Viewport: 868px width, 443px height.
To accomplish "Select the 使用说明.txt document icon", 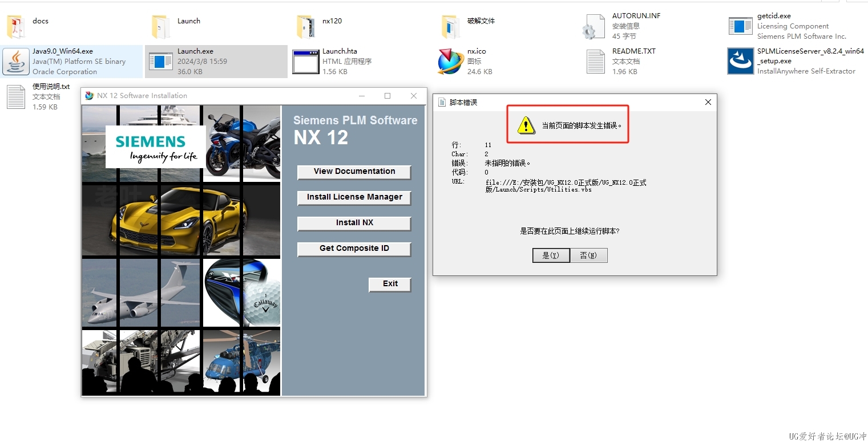I will point(15,96).
